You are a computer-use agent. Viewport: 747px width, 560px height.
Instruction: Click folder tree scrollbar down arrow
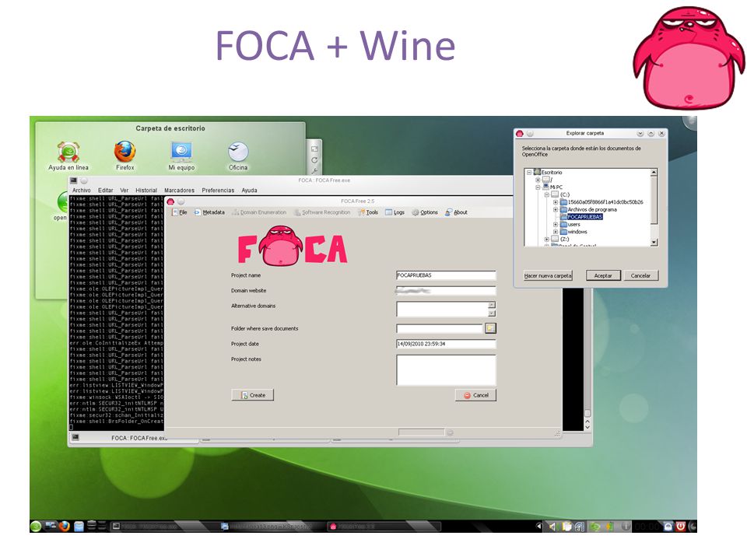tap(654, 242)
